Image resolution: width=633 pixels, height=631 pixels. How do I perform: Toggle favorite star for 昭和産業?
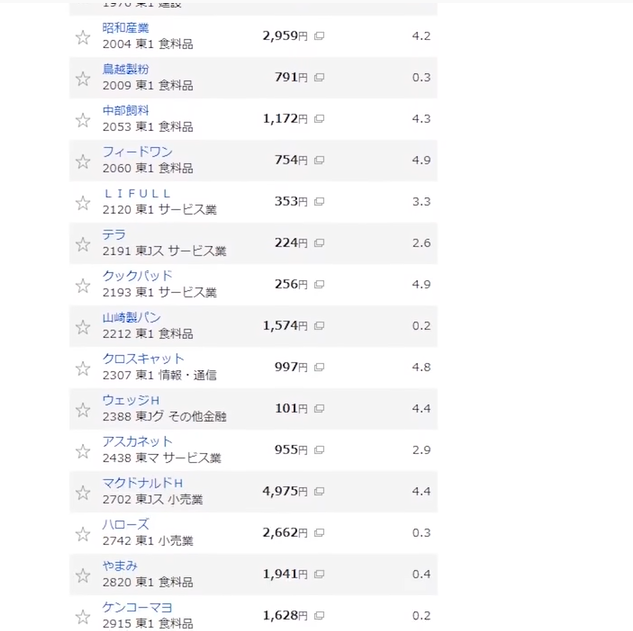(x=83, y=37)
